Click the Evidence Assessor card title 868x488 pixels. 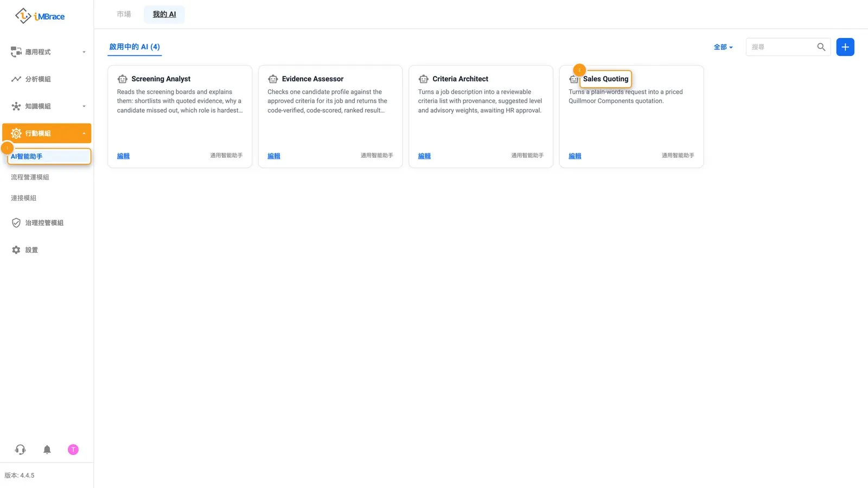coord(312,79)
